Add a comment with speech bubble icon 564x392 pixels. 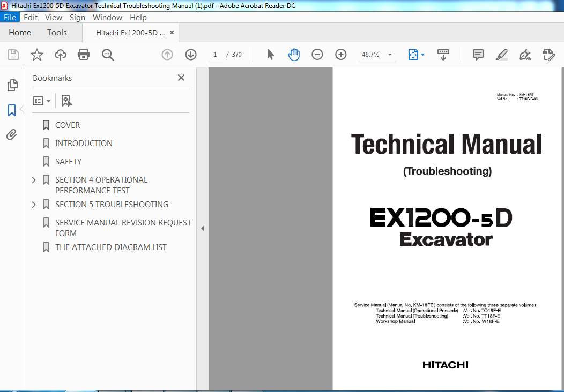click(478, 55)
